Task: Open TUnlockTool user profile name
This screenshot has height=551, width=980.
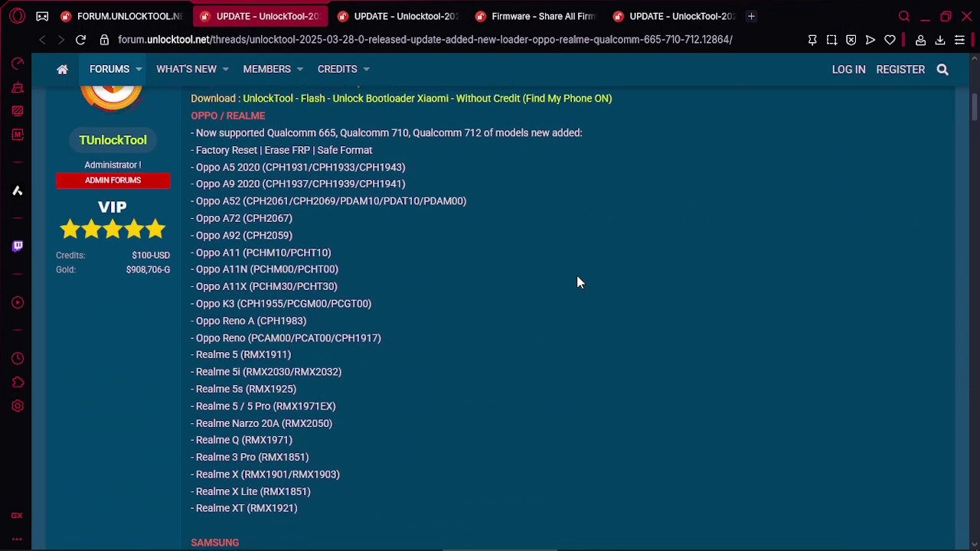Action: click(x=113, y=140)
